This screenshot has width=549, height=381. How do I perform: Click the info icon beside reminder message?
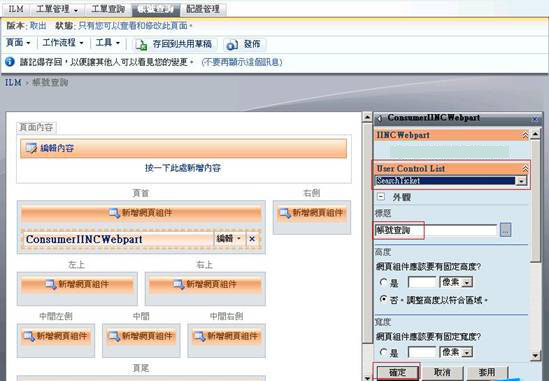coord(10,62)
